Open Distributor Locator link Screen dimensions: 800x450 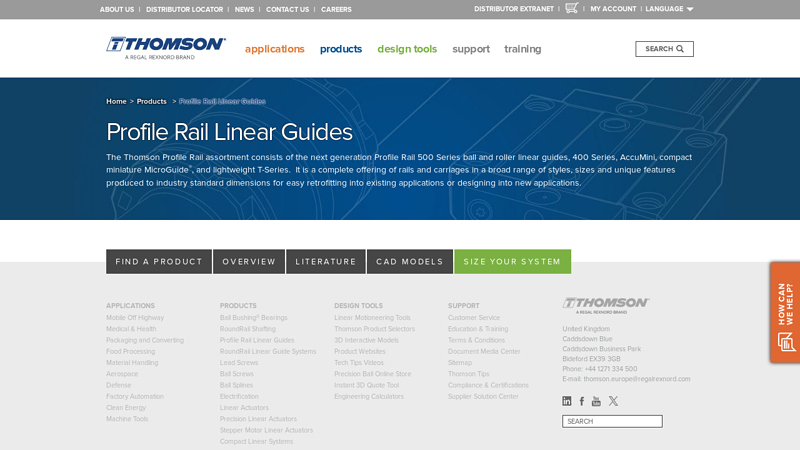pyautogui.click(x=184, y=9)
